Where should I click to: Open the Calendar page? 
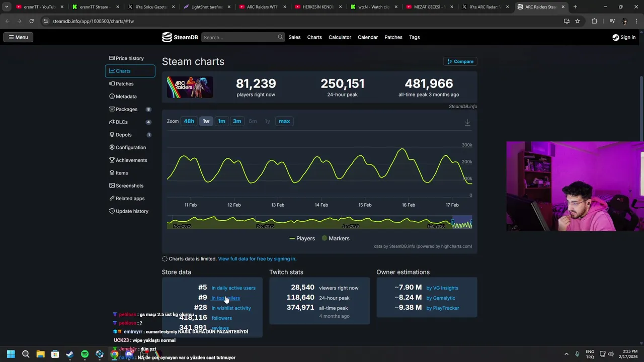pos(368,37)
